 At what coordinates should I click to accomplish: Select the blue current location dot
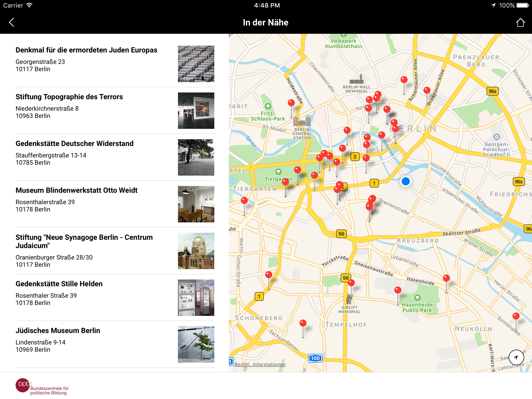(405, 181)
